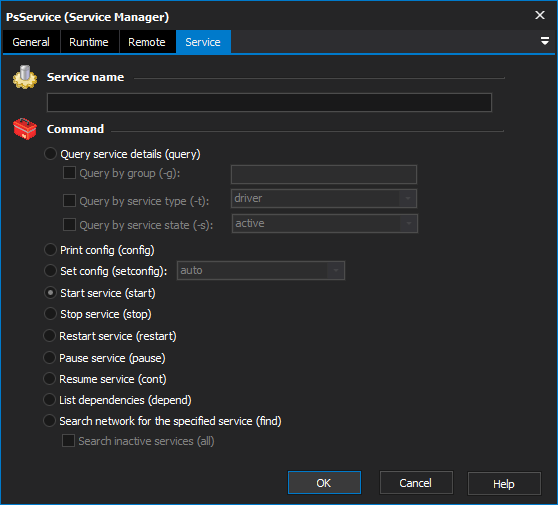Click the OK button
Image resolution: width=558 pixels, height=505 pixels.
pyautogui.click(x=324, y=483)
